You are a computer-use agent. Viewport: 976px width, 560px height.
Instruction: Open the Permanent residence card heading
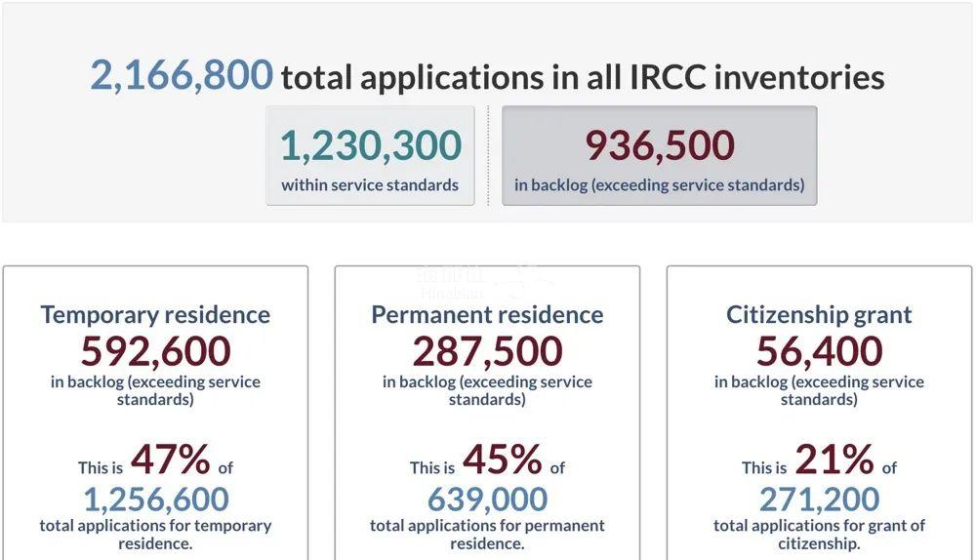487,314
